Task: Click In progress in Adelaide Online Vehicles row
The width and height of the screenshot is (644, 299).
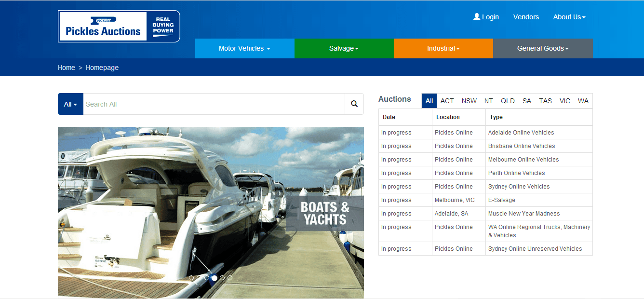Action: 396,133
